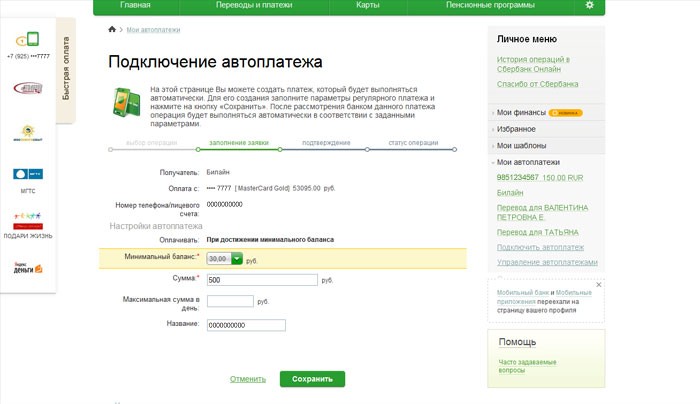Image resolution: width=700 pixels, height=404 pixels.
Task: Pay mobile phone +7 (925) ***7777
Action: [x=28, y=46]
